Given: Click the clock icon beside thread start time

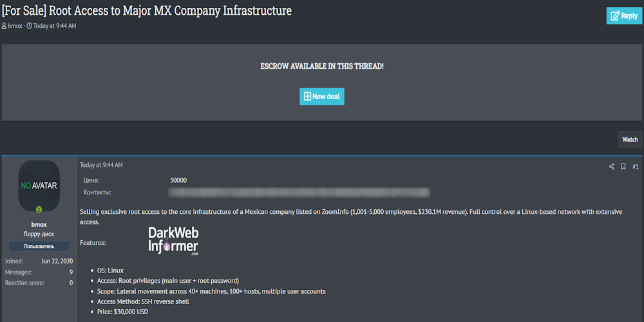Looking at the screenshot, I should 30,26.
